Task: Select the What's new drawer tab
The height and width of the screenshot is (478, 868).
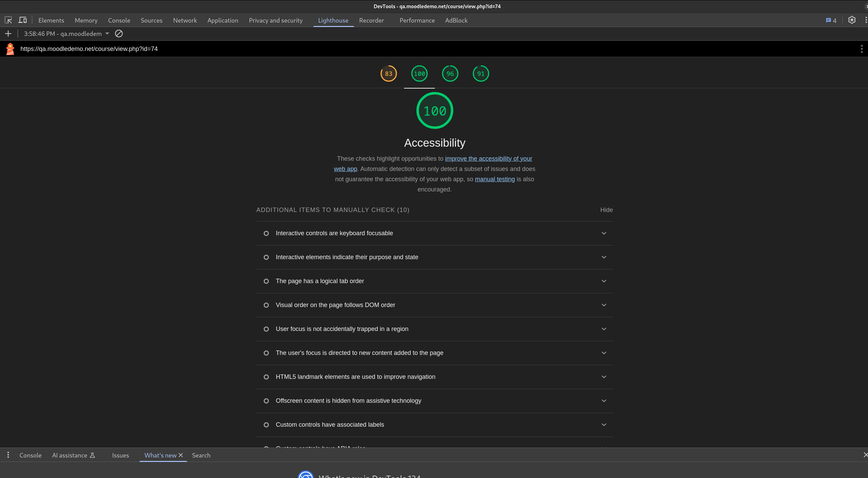Action: click(160, 455)
